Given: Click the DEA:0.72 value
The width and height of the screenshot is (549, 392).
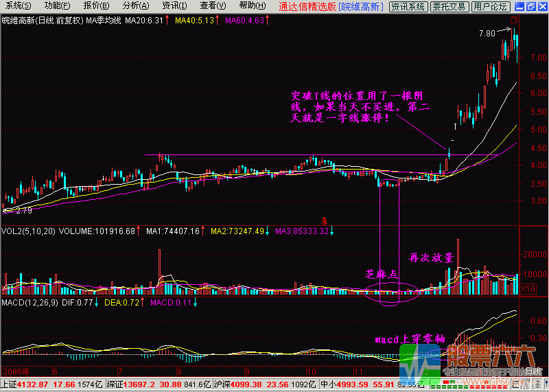Looking at the screenshot, I should click(121, 303).
